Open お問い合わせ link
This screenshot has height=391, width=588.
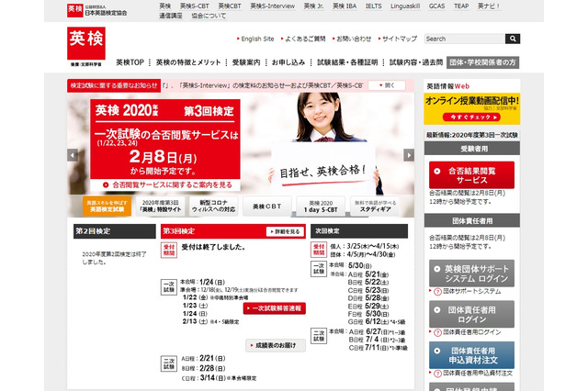click(x=353, y=39)
